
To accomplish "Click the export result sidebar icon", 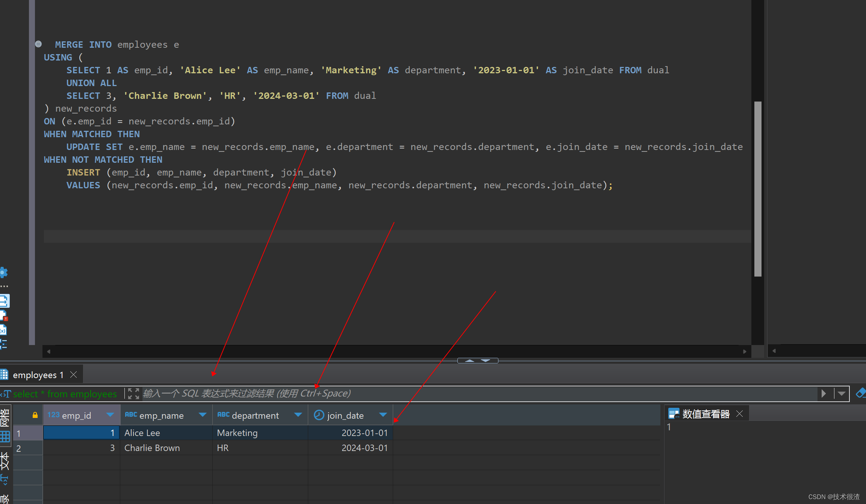I will (x=4, y=301).
